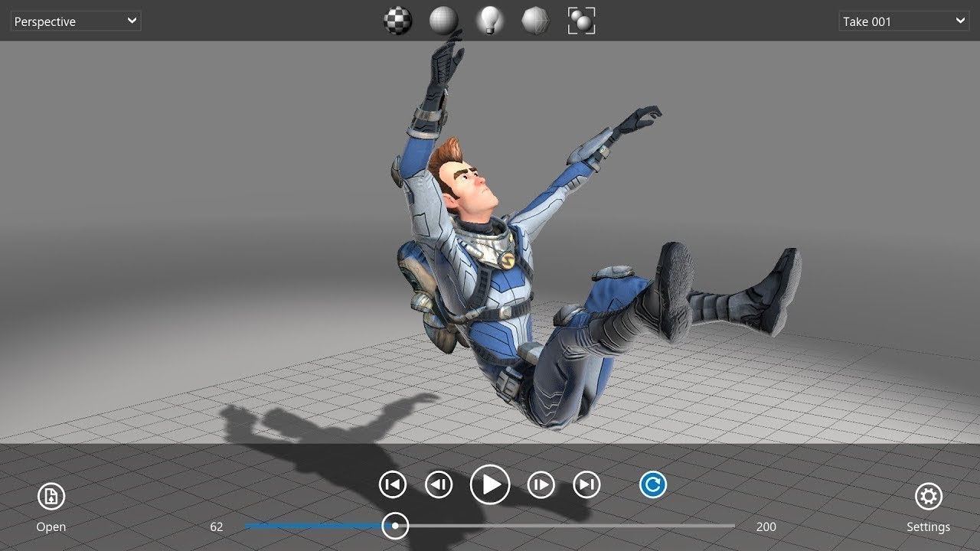Select the faceted wireframe sphere icon
The height and width of the screenshot is (551, 980).
click(x=535, y=21)
